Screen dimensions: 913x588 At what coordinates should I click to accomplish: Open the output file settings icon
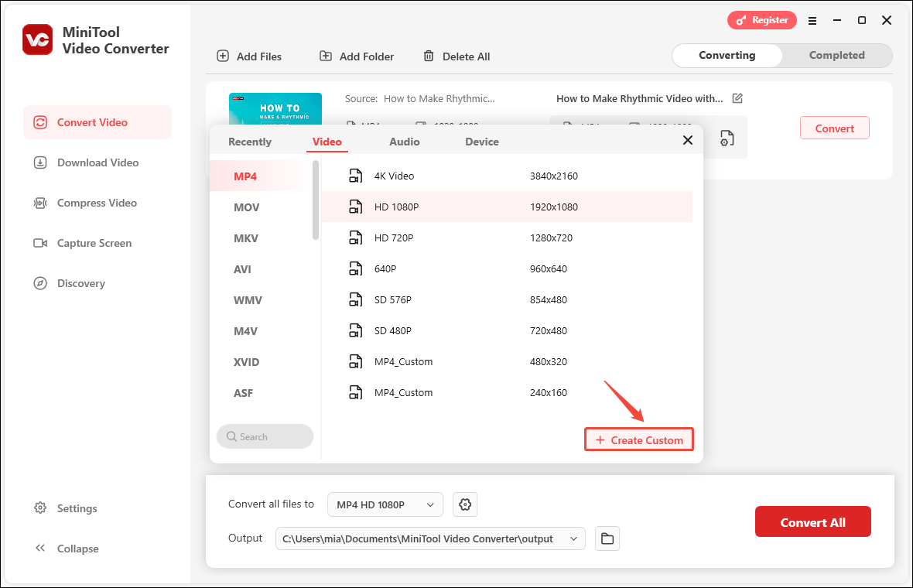pos(727,138)
